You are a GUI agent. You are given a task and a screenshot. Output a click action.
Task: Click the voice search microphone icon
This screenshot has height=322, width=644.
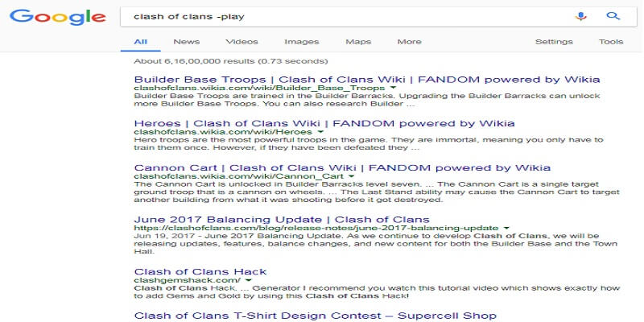click(581, 16)
